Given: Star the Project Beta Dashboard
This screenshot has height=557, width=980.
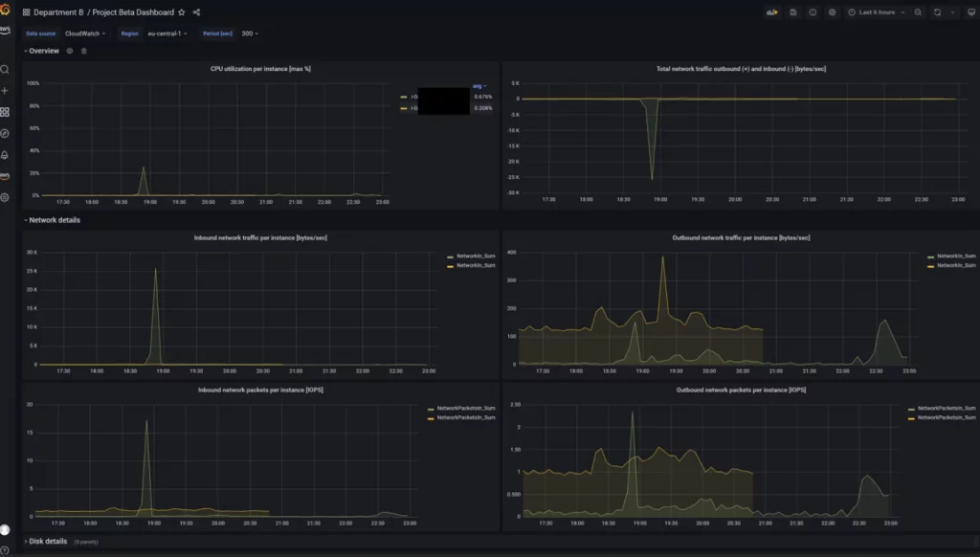Looking at the screenshot, I should coord(181,12).
